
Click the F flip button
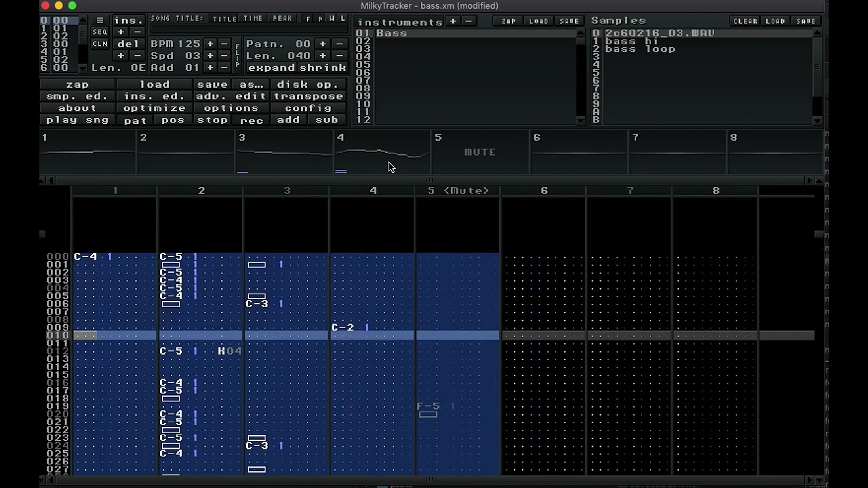(x=309, y=19)
